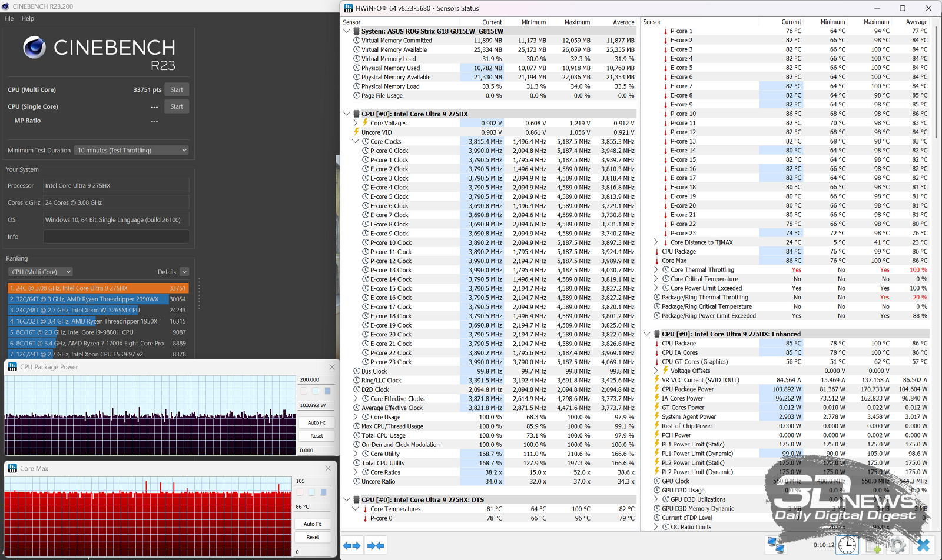Click the 105 maximum field in Core Max graph
Screen dimensions: 942x560
tap(312, 481)
